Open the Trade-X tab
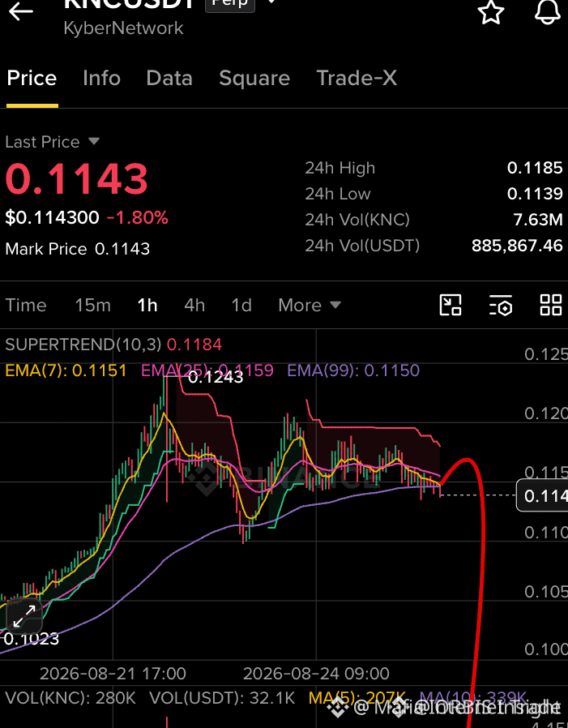This screenshot has width=568, height=728. click(x=357, y=78)
